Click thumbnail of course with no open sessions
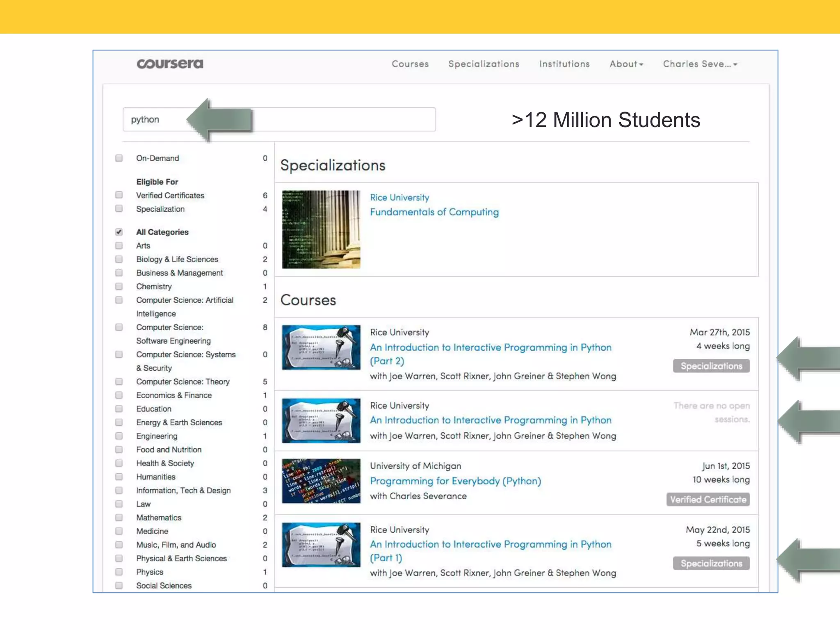 click(321, 420)
